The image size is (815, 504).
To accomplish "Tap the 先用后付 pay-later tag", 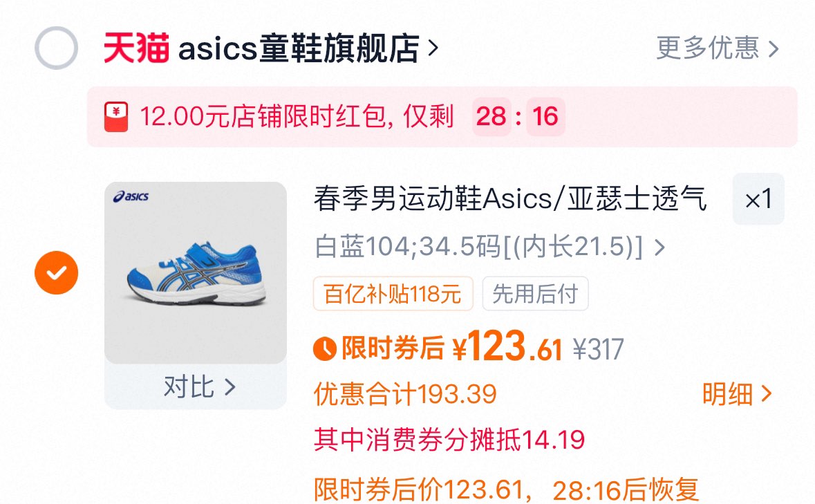I will pos(535,294).
